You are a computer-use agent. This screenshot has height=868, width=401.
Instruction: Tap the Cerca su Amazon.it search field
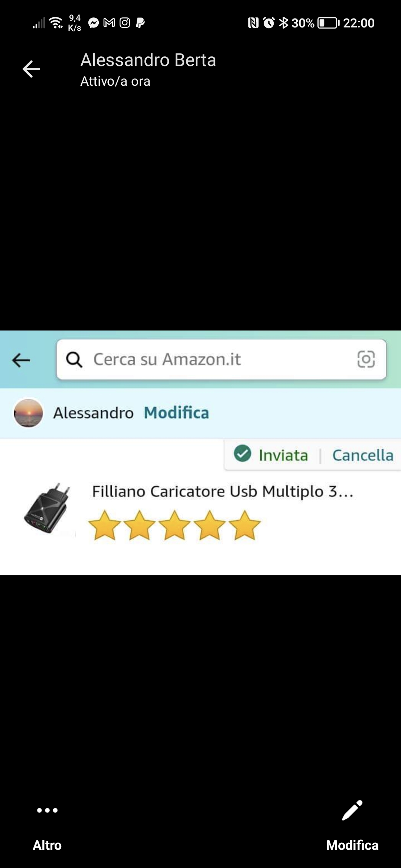point(221,359)
